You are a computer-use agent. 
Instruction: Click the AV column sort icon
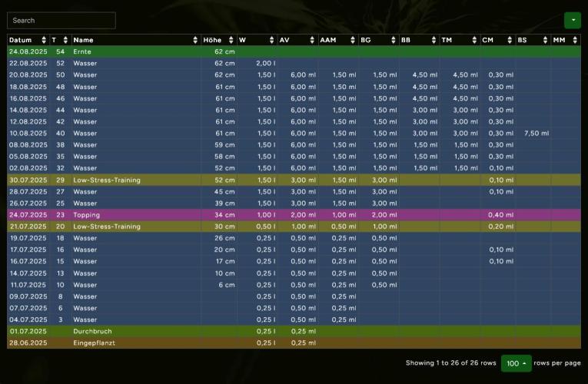point(312,40)
